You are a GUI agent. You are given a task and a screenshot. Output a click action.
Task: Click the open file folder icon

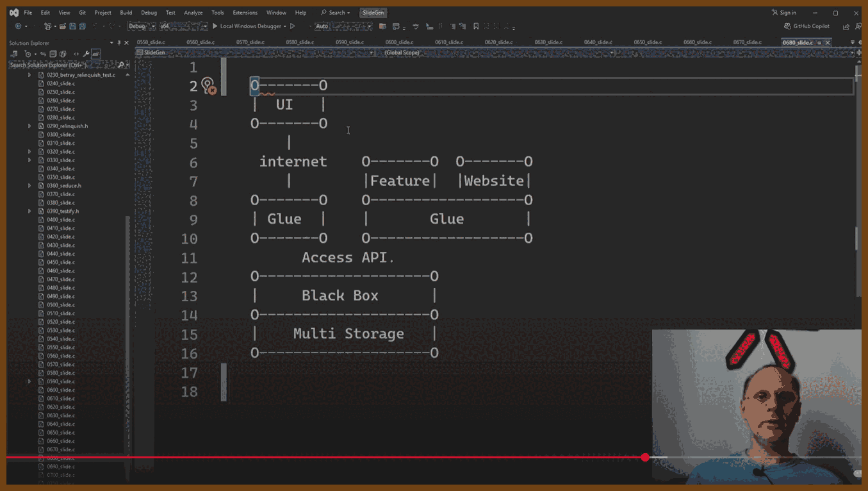[63, 26]
